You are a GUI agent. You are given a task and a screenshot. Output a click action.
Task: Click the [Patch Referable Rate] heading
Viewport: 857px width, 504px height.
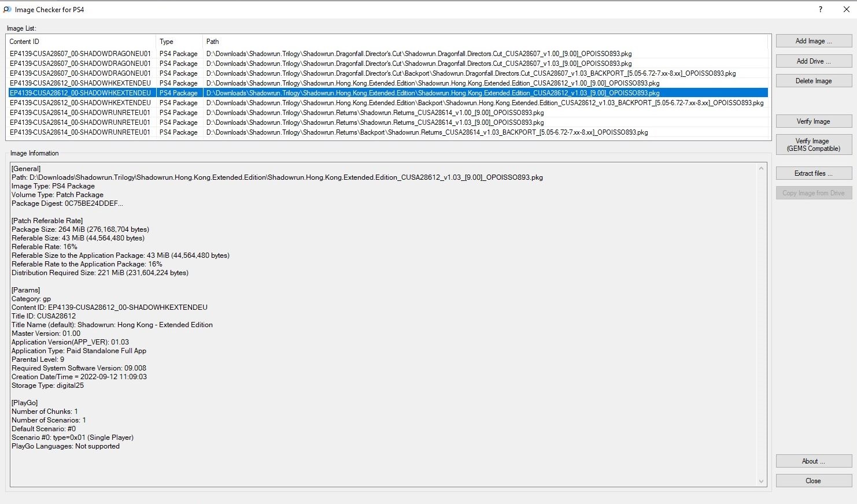pos(47,221)
